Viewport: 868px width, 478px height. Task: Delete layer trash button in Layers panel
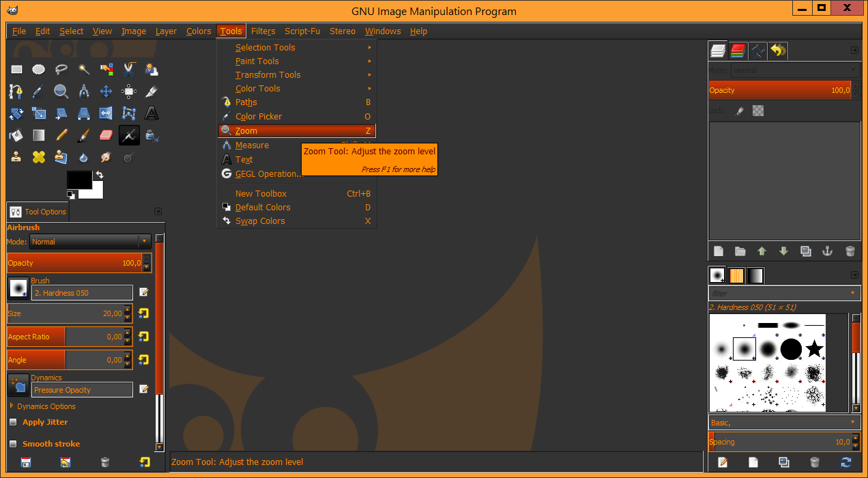(850, 251)
